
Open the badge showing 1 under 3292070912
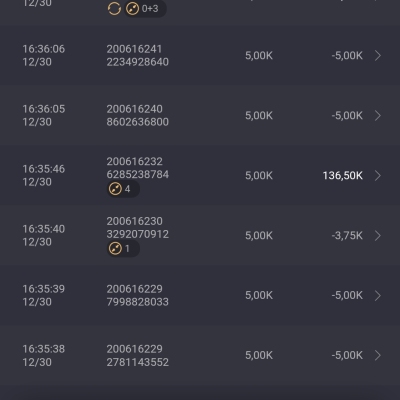[x=123, y=249]
